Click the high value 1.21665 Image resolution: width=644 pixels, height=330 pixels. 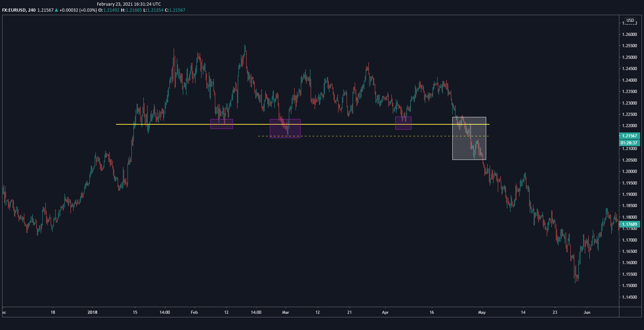[134, 10]
